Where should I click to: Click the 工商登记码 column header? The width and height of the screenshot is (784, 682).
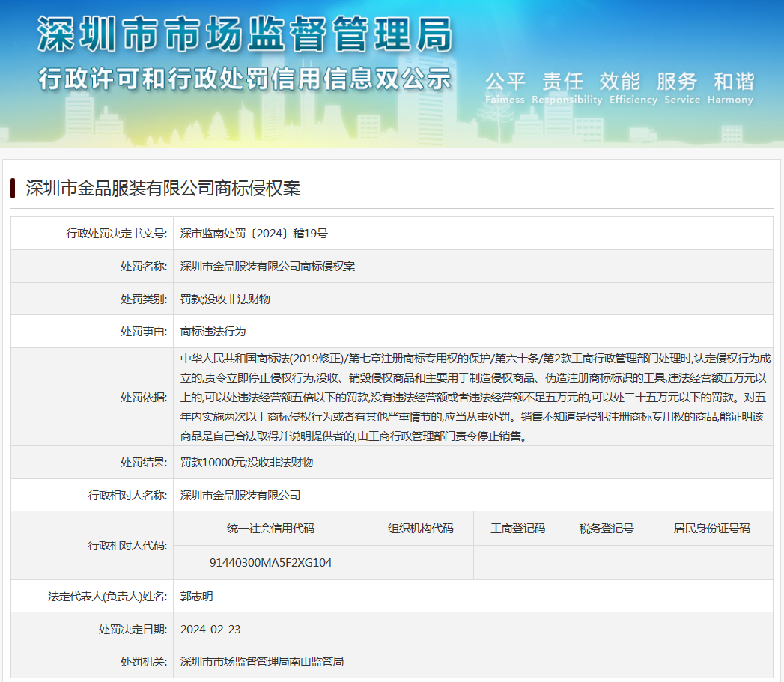click(517, 529)
